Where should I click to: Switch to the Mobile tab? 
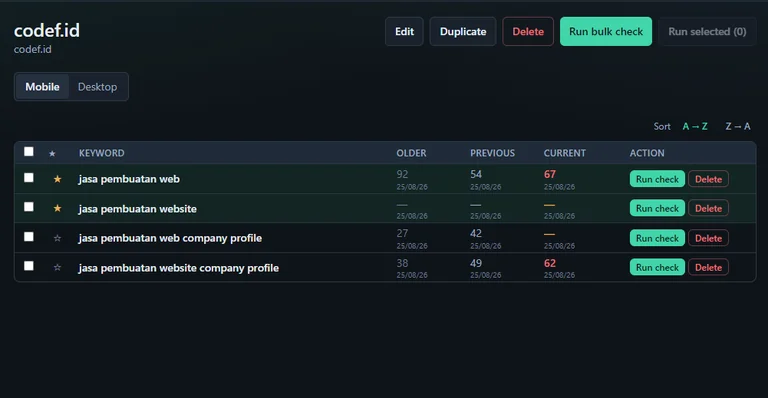point(42,87)
